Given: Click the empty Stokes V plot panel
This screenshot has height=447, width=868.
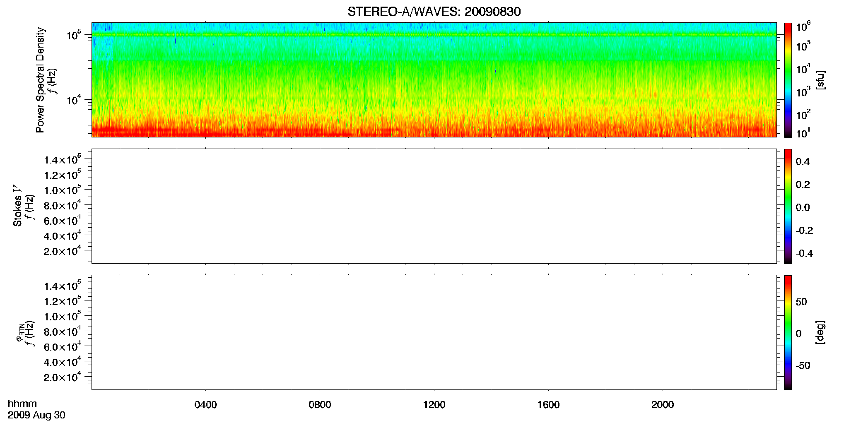Looking at the screenshot, I should [434, 206].
